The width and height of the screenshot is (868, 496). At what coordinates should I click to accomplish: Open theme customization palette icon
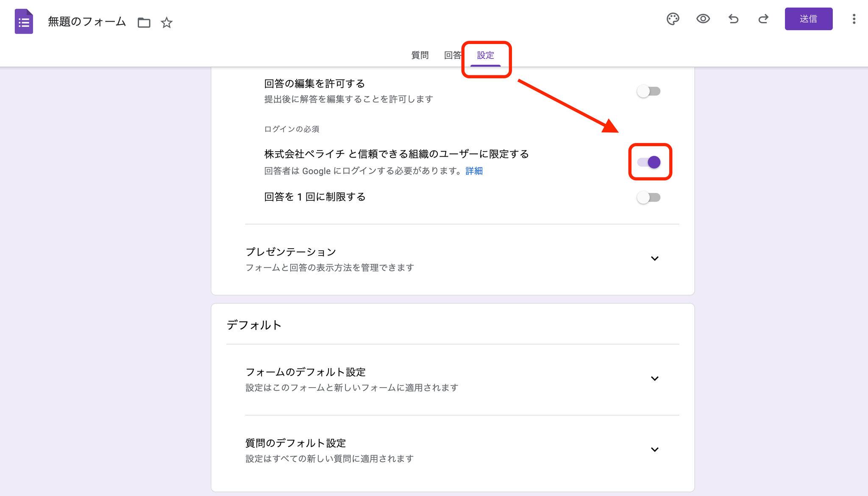coord(673,19)
